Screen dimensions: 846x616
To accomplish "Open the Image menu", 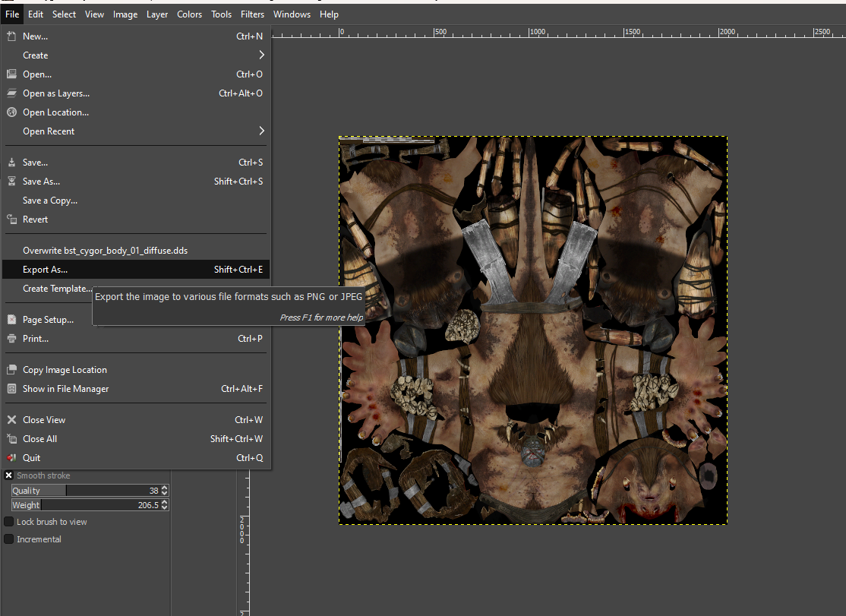I will [x=125, y=14].
